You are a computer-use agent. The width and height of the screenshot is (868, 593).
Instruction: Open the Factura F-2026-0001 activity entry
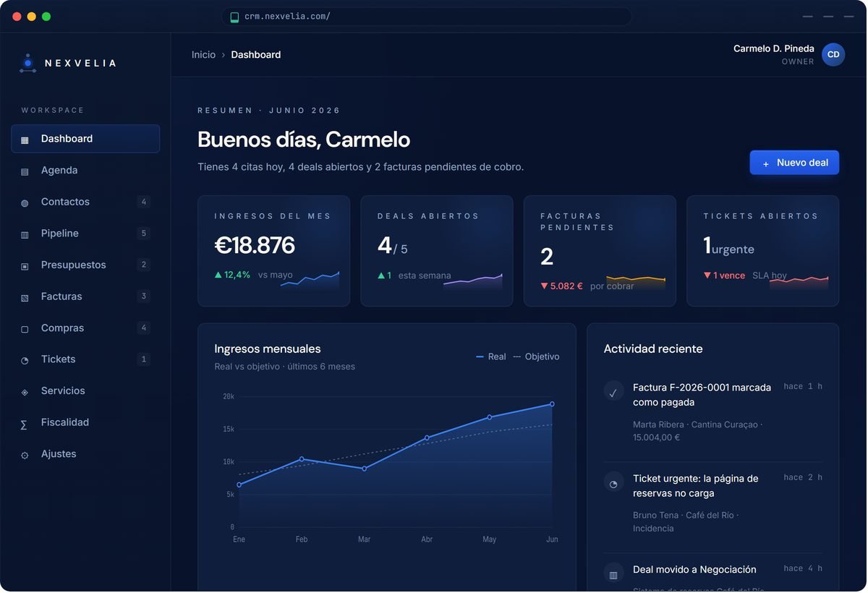713,412
